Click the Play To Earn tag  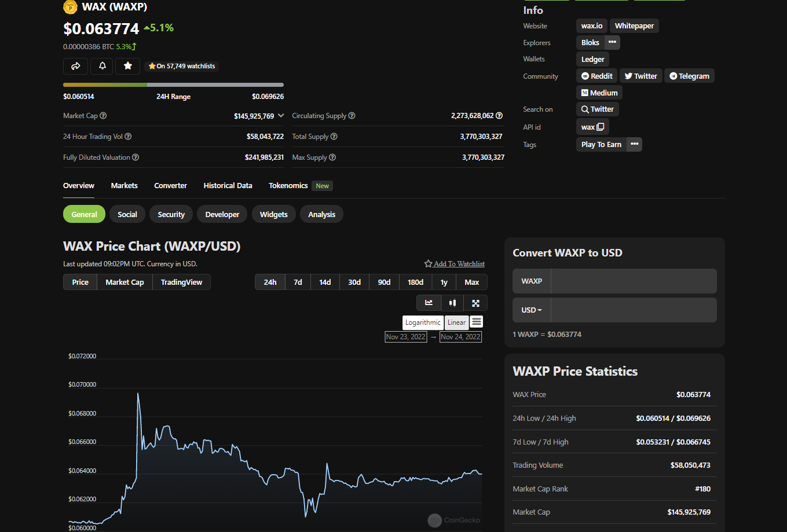coord(601,144)
